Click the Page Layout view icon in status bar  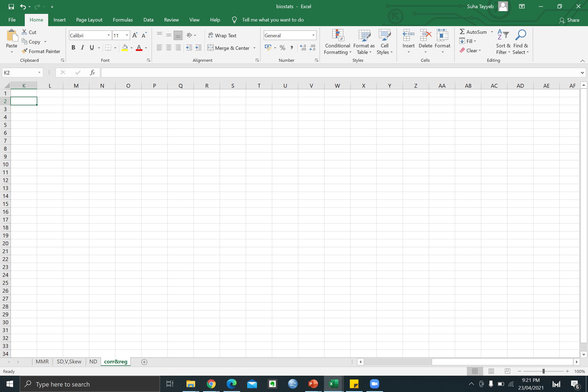click(x=491, y=371)
